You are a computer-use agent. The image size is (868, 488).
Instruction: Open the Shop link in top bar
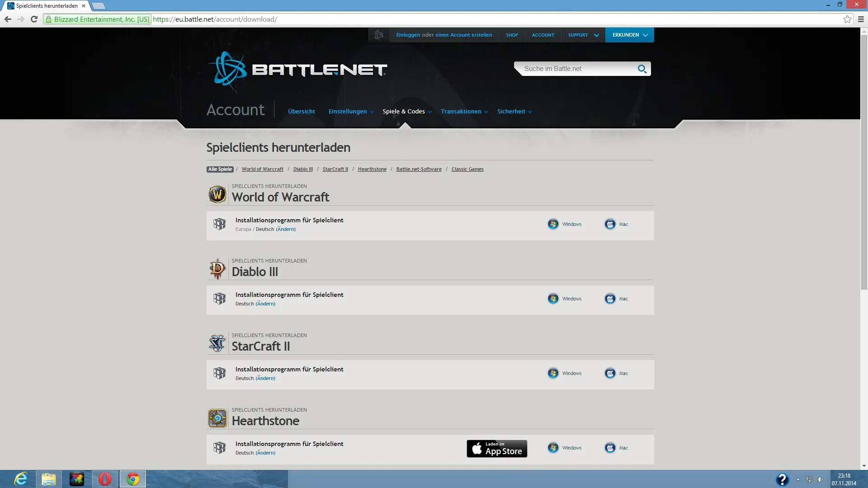tap(512, 35)
